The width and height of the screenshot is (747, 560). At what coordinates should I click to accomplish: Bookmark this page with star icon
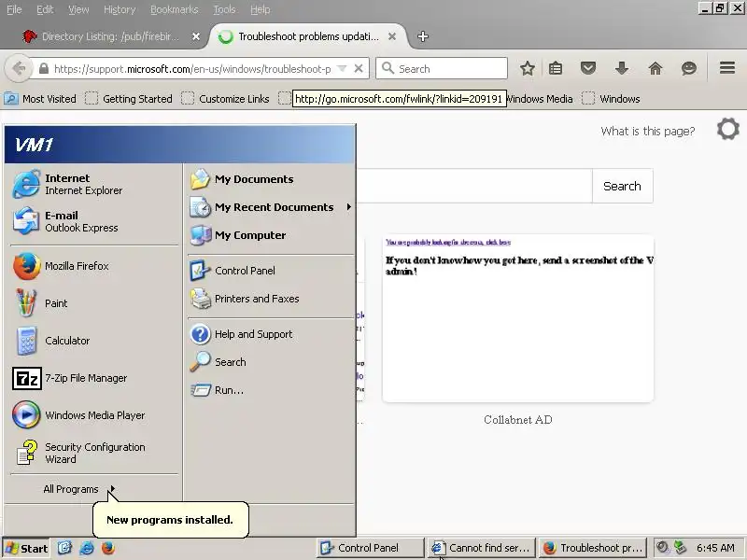(527, 68)
